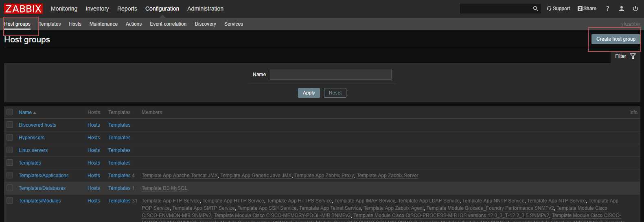
Task: Go to Discovery section
Action: click(x=205, y=24)
